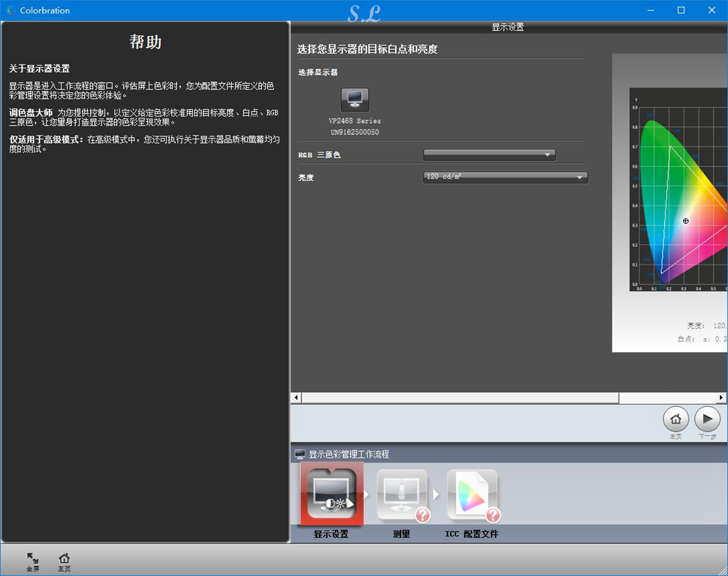Select the ICC 配置文件 step icon

[x=473, y=493]
